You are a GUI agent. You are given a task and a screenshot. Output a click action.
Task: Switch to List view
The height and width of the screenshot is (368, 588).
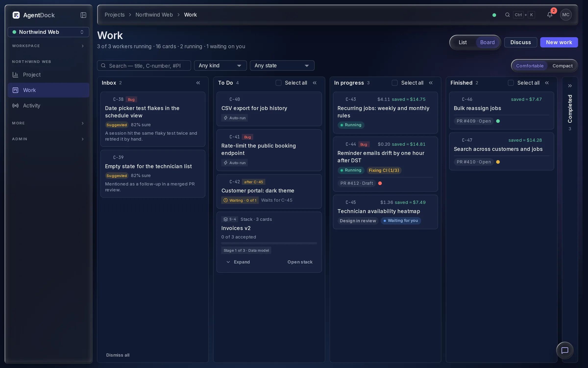tap(463, 42)
